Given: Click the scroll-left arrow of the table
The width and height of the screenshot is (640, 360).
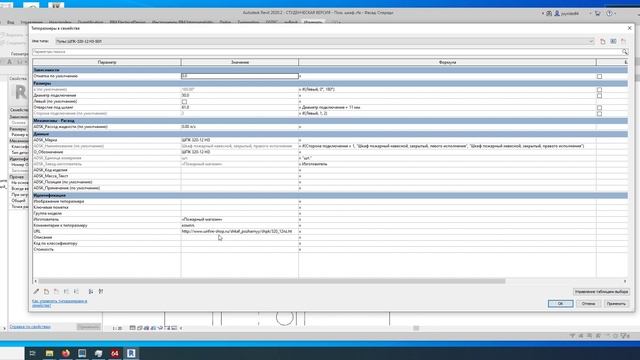Looking at the screenshot, I should click(x=36, y=281).
